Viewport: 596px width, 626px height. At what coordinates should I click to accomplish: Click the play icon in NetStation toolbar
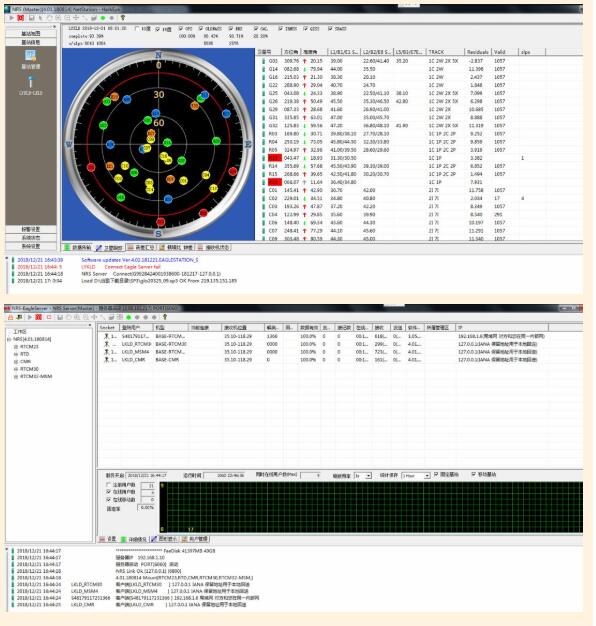tap(12, 18)
